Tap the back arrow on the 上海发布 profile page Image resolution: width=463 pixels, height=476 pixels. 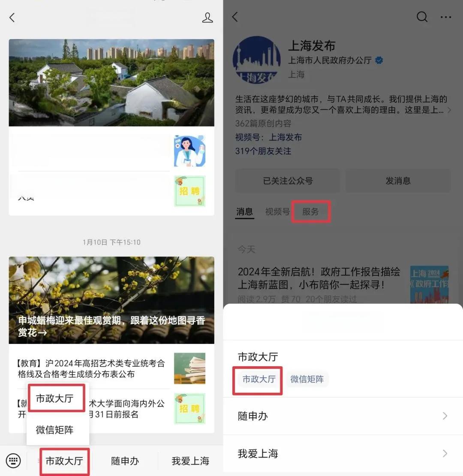pos(235,17)
